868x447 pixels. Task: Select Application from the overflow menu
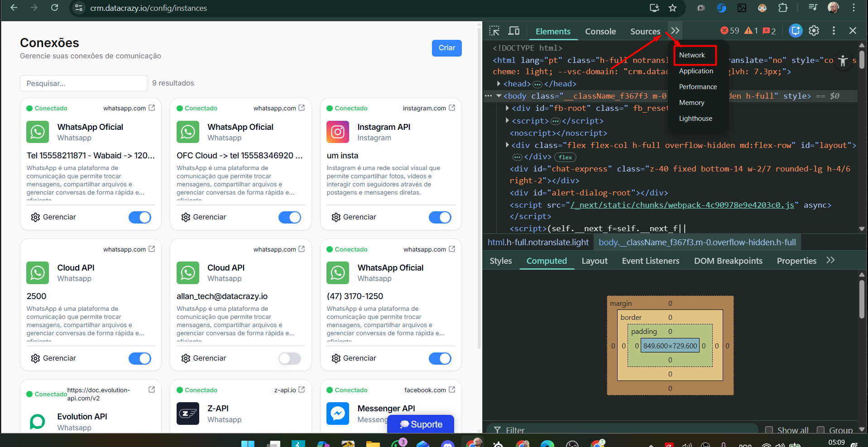[x=696, y=71]
